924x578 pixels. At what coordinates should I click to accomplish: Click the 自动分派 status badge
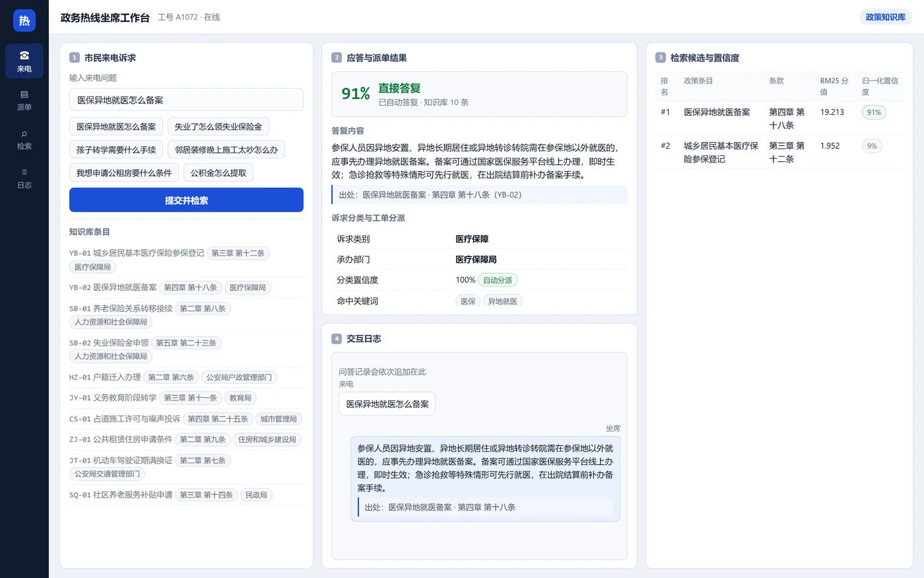[498, 280]
